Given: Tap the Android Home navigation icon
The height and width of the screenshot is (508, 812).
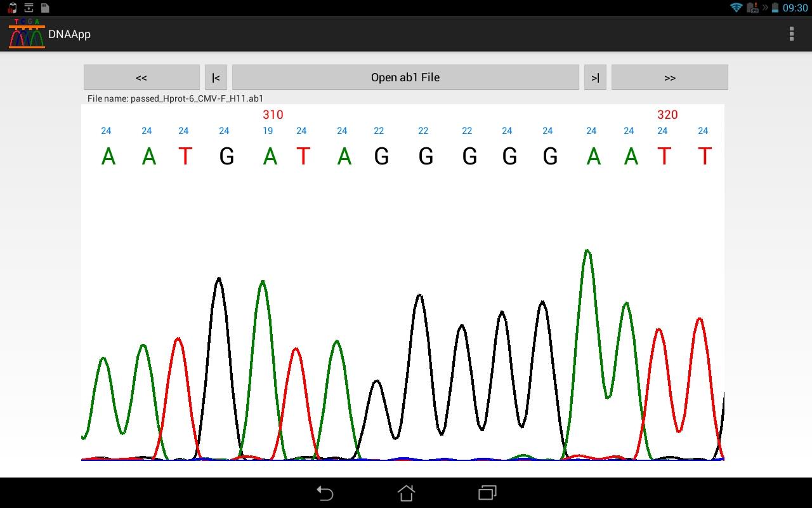Looking at the screenshot, I should coord(406,492).
